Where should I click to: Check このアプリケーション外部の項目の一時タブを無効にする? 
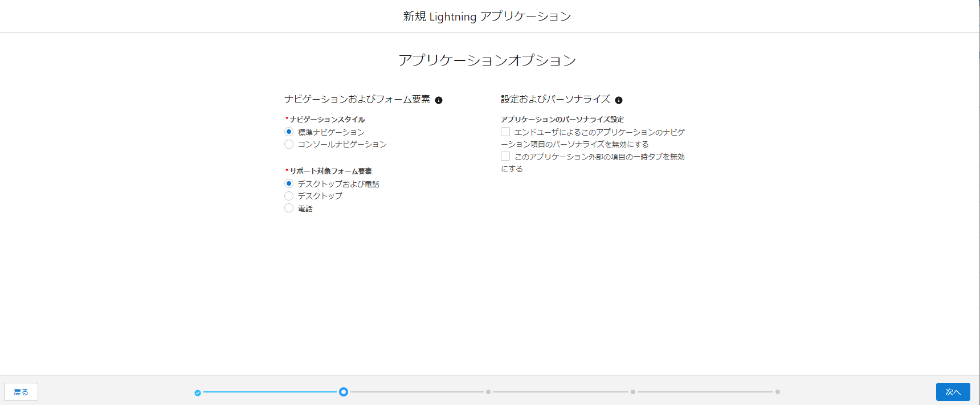pos(505,156)
